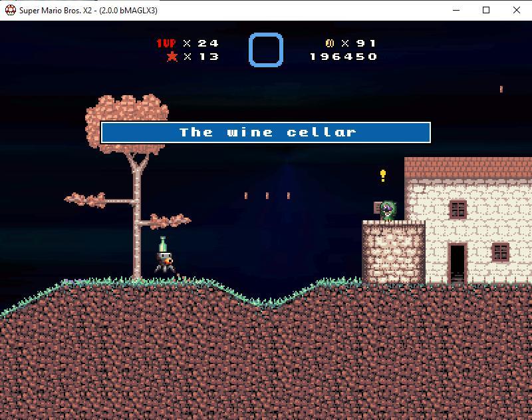Click the small sign beside the NPC

click(x=377, y=207)
